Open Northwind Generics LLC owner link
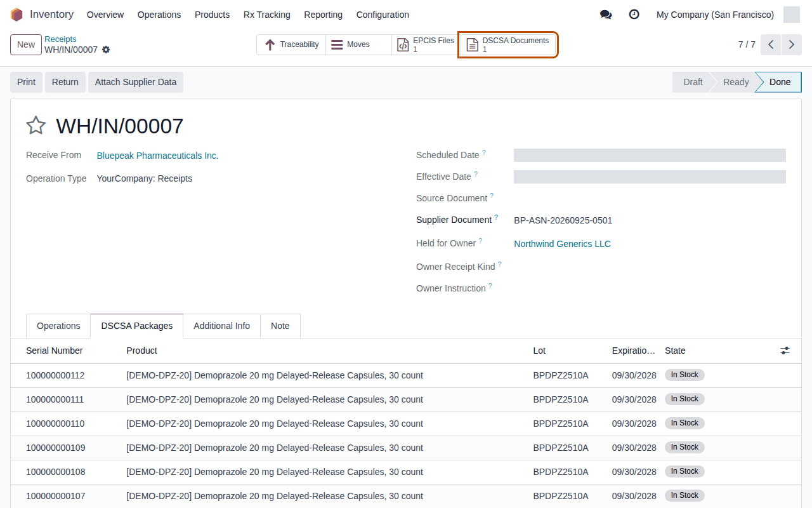812x508 pixels. pos(562,244)
